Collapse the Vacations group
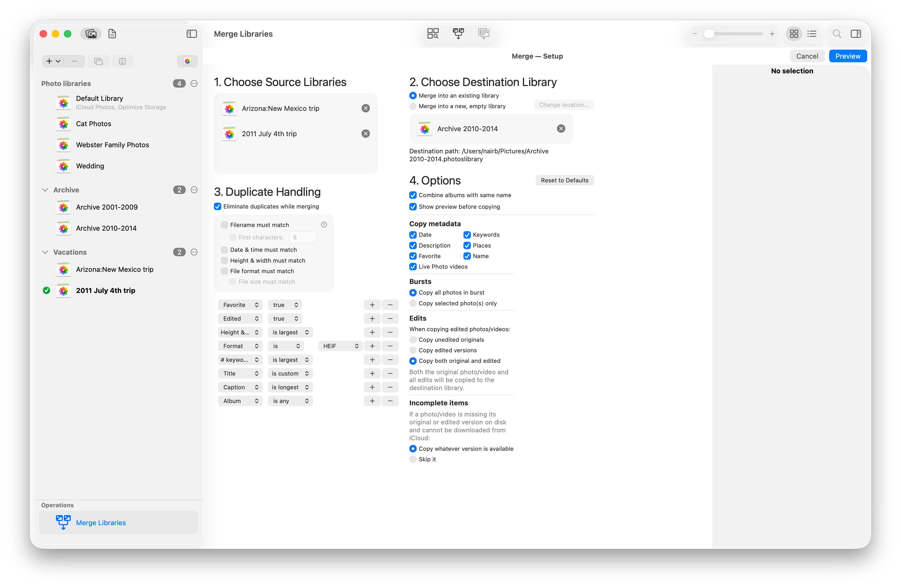The image size is (901, 588). [45, 252]
